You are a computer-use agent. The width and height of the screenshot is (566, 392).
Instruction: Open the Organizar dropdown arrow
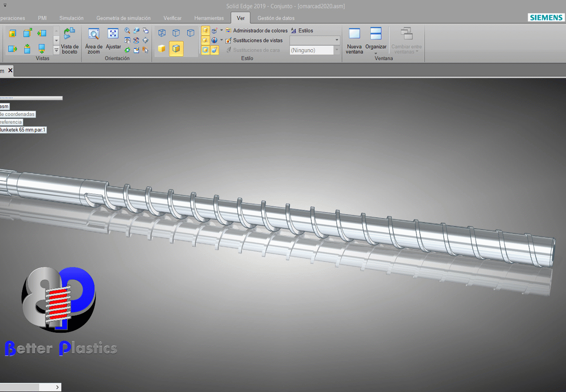click(376, 54)
